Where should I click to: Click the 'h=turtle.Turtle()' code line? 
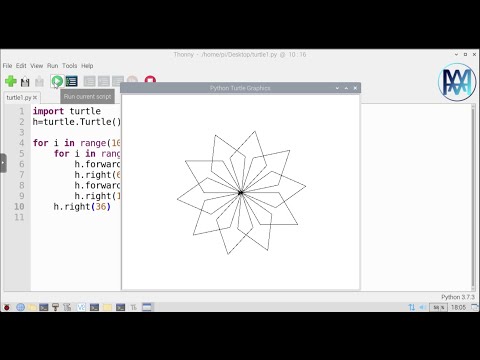pos(76,122)
